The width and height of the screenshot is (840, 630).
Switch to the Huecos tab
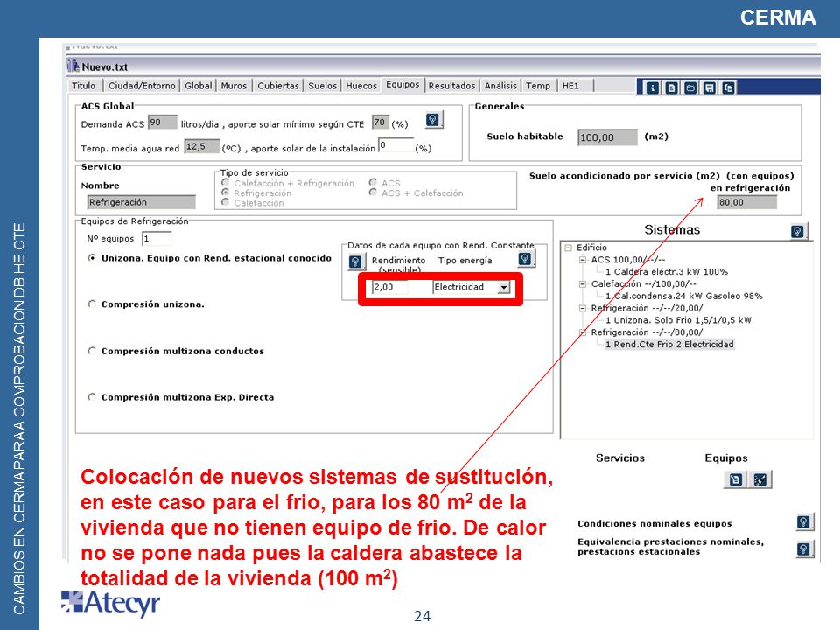(361, 86)
